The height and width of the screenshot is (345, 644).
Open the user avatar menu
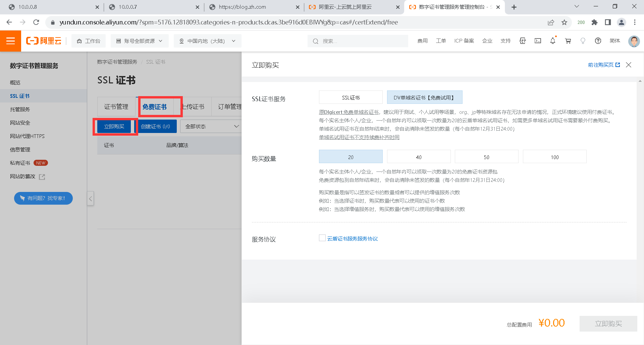[x=634, y=41]
